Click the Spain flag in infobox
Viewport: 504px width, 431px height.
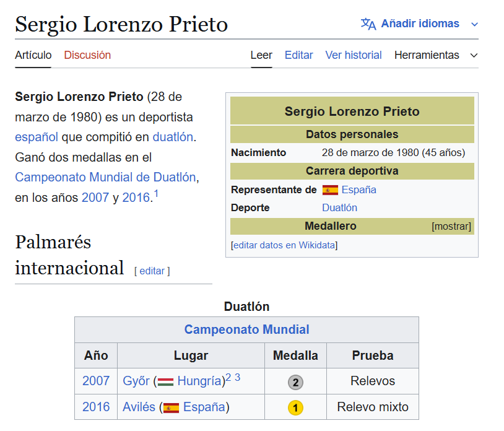(330, 190)
